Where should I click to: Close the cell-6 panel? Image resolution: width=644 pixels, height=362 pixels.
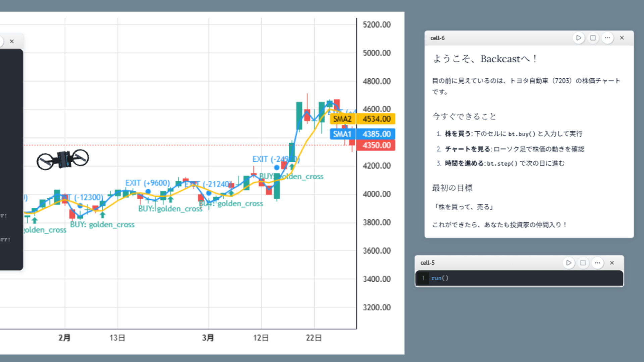click(x=622, y=38)
